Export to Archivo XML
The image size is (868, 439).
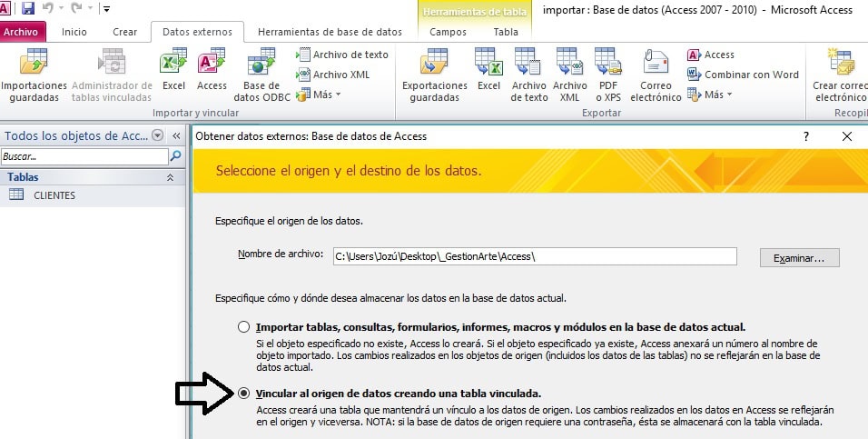point(569,75)
